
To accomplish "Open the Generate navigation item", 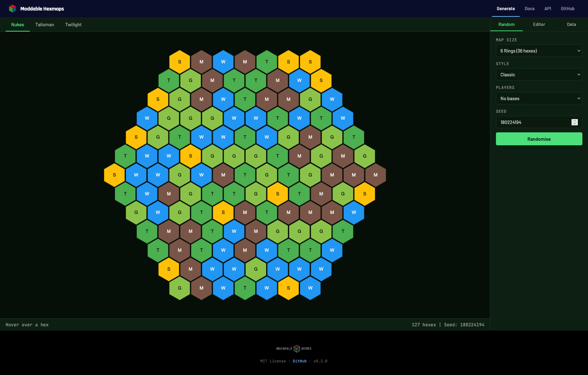I will click(x=506, y=9).
